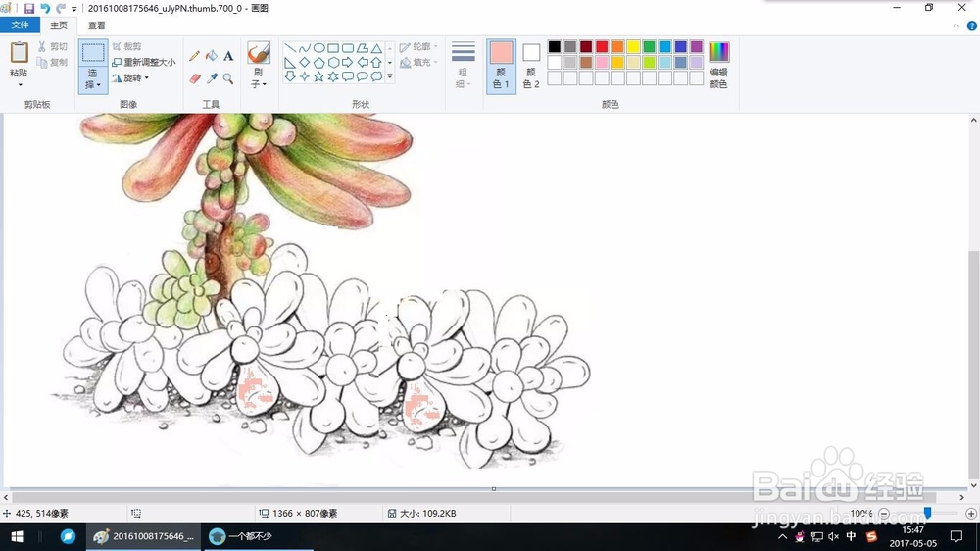The height and width of the screenshot is (551, 980).
Task: Open the Outline (轮廓) dropdown
Action: pyautogui.click(x=418, y=46)
